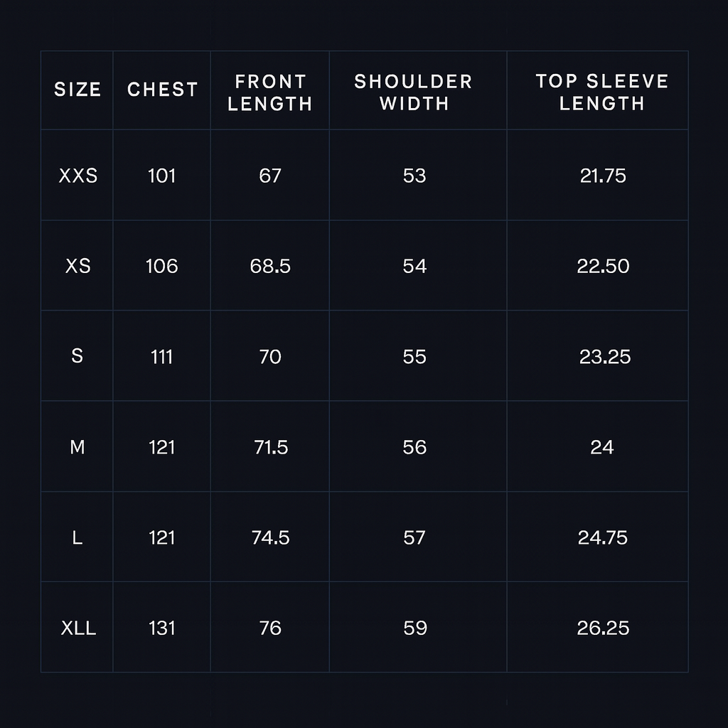Click the sleeve length value 24.75
This screenshot has width=728, height=728.
click(x=603, y=537)
